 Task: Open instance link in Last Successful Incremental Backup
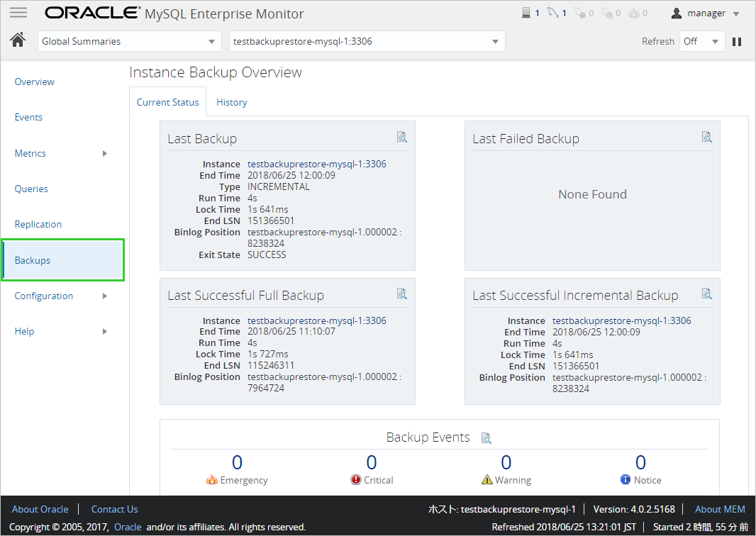point(621,320)
